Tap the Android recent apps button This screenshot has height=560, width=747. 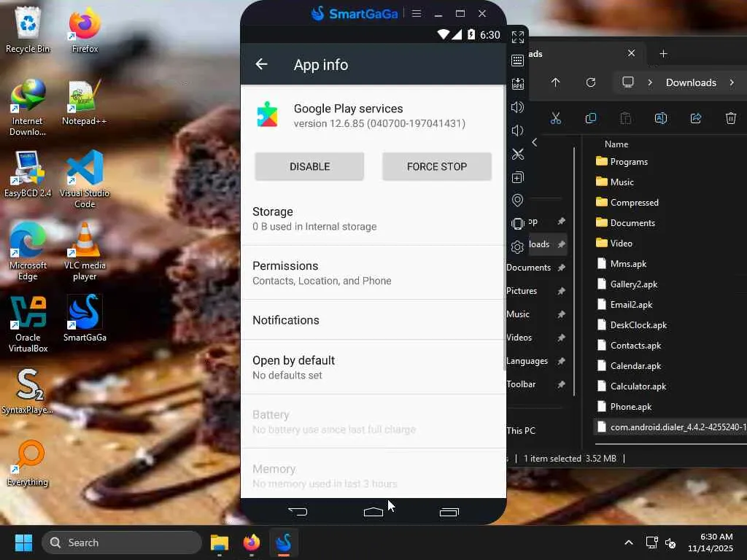coord(449,512)
